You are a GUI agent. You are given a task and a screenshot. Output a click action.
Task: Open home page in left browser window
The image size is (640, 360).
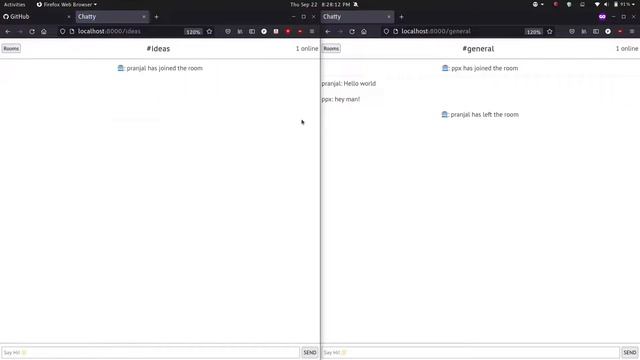pos(44,31)
